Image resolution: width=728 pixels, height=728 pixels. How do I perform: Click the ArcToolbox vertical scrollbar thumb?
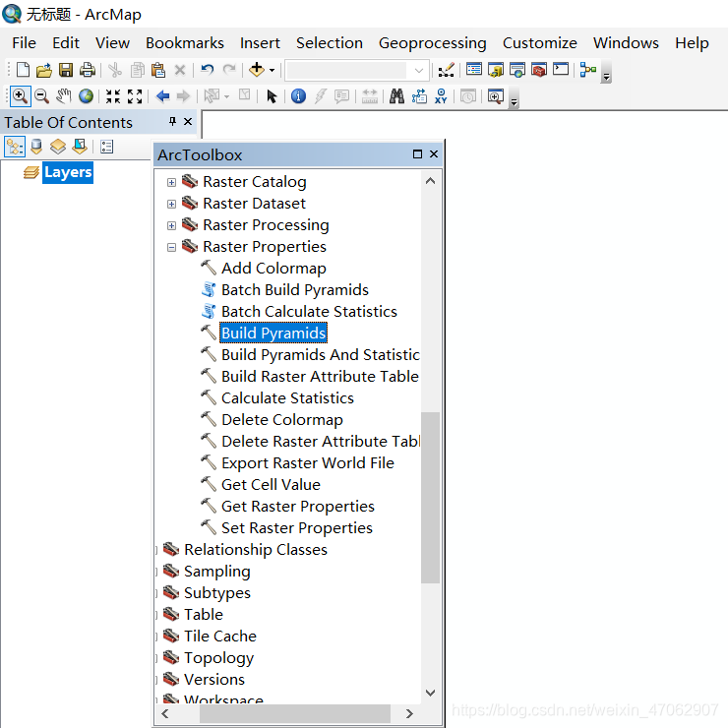[430, 497]
